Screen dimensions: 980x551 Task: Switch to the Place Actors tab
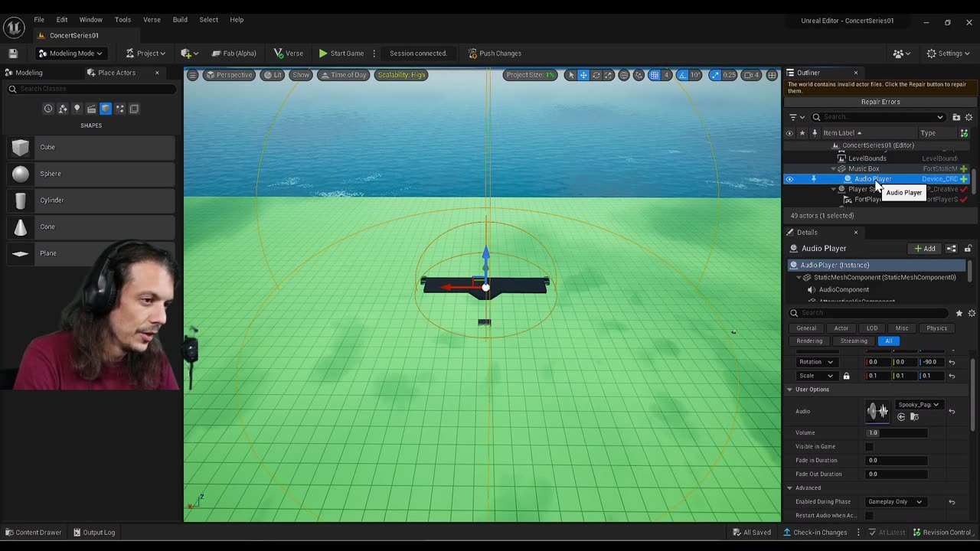pyautogui.click(x=116, y=73)
